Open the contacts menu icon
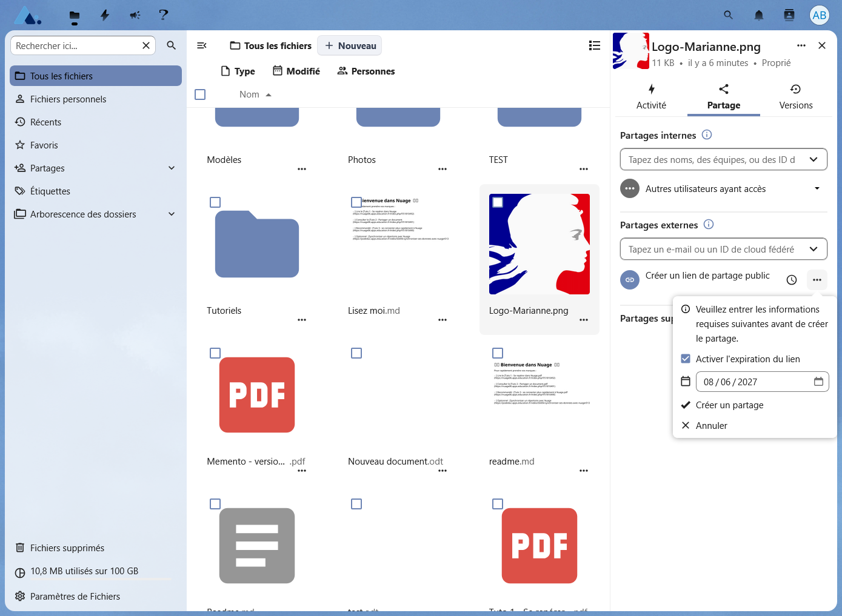The image size is (842, 616). [789, 15]
